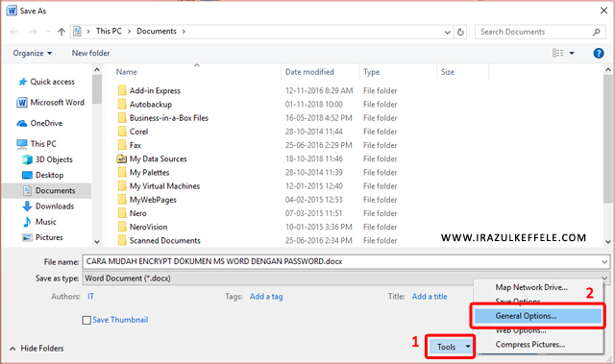This screenshot has height=364, width=615.
Task: Sort by Date modified column header
Action: 309,72
